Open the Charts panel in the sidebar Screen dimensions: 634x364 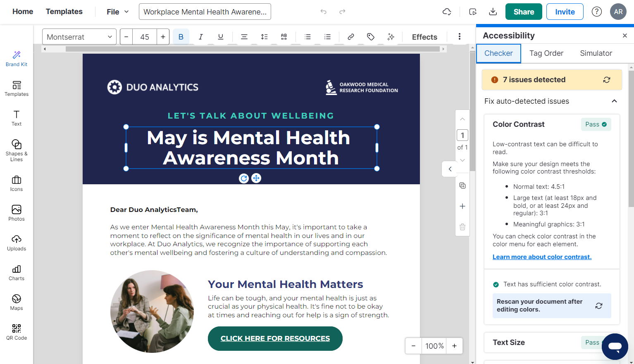point(16,273)
